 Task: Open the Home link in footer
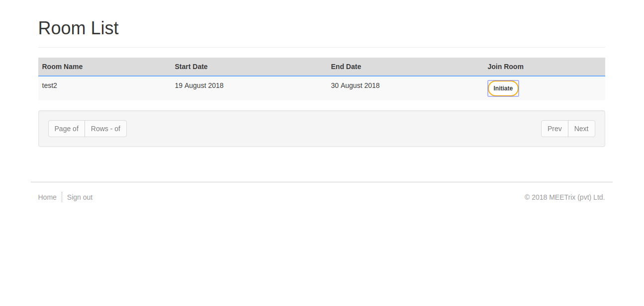coord(47,197)
